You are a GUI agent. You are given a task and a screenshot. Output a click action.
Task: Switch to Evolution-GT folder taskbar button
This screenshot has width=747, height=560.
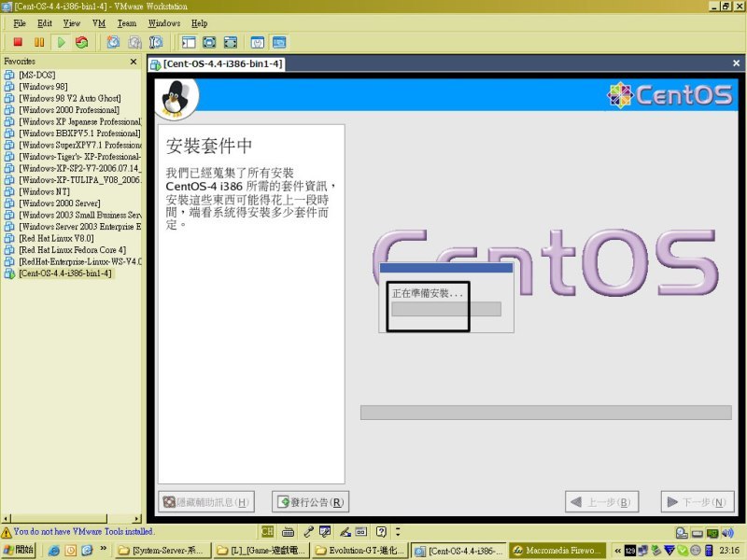coord(360,551)
